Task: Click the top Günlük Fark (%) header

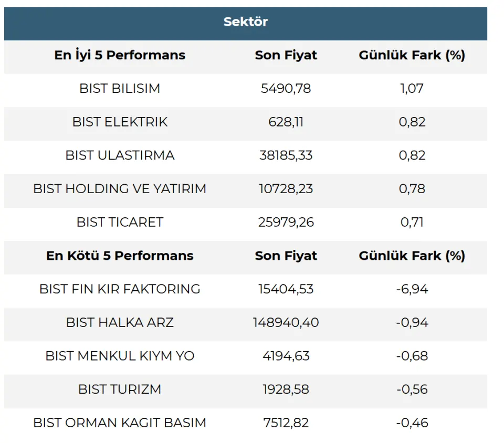Action: point(412,55)
